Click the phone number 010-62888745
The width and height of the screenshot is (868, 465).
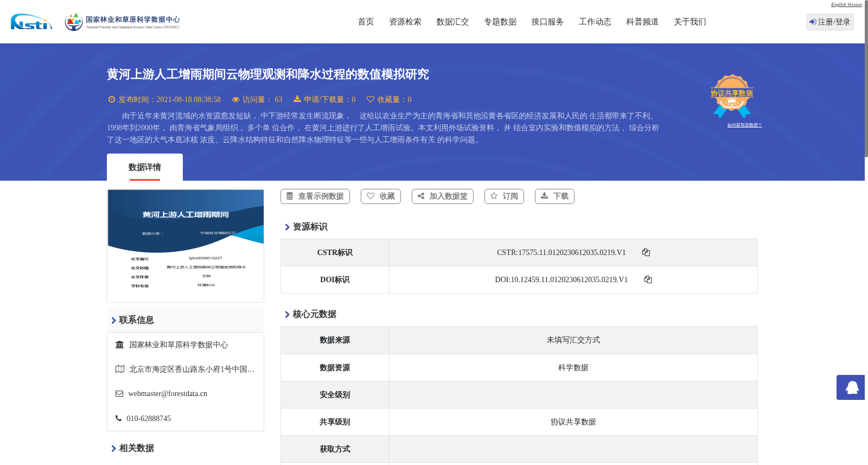click(x=149, y=418)
